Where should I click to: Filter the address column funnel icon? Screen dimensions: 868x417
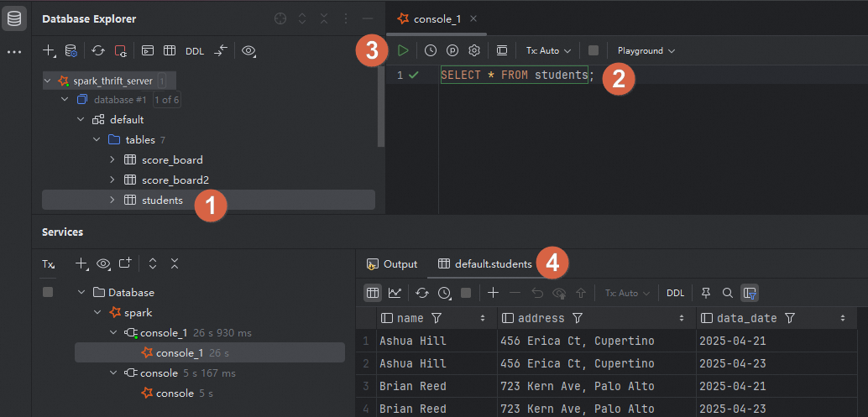pyautogui.click(x=578, y=318)
